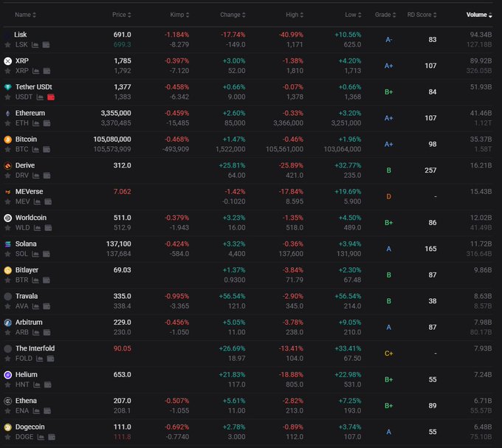
Task: Open the ARB chart icon
Action: [36, 332]
